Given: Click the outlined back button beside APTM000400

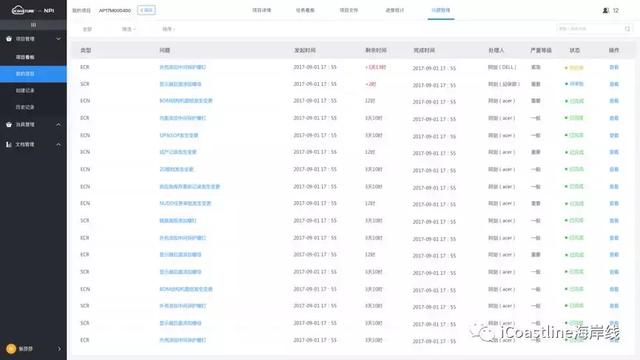Looking at the screenshot, I should pyautogui.click(x=147, y=10).
